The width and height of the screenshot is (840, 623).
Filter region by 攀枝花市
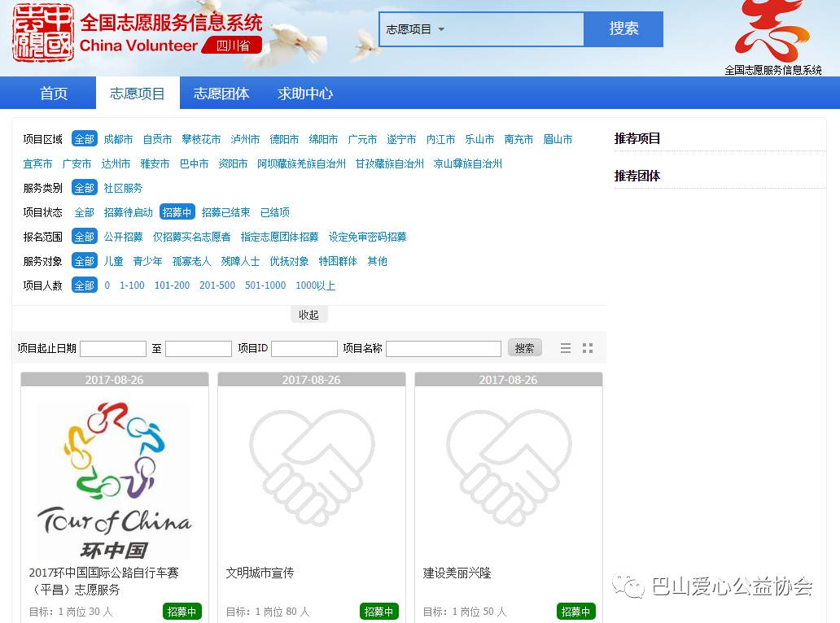click(x=201, y=139)
